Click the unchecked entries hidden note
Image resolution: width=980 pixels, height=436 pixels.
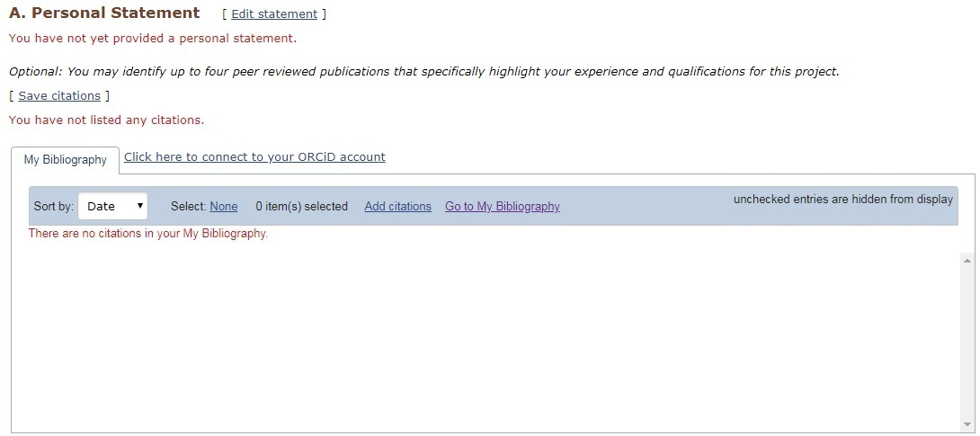point(842,200)
